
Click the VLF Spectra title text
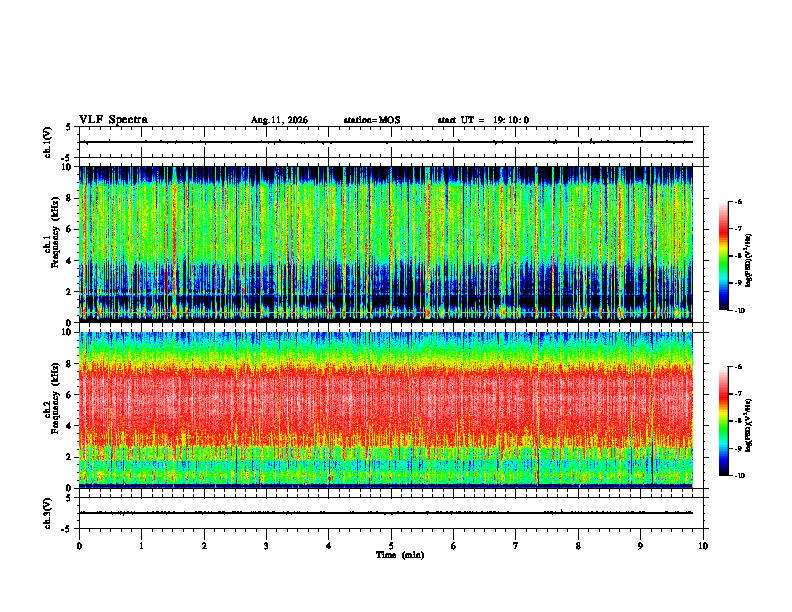pyautogui.click(x=113, y=120)
